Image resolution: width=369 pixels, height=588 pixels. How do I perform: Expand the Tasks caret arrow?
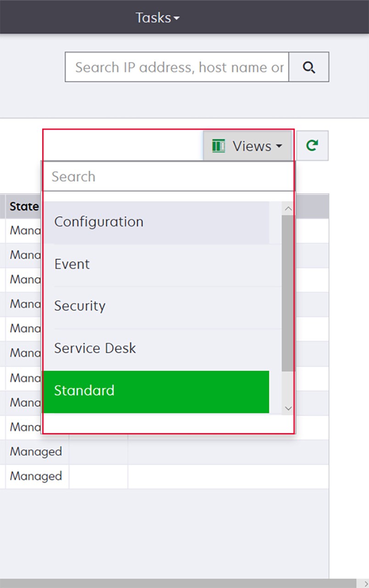pos(177,18)
